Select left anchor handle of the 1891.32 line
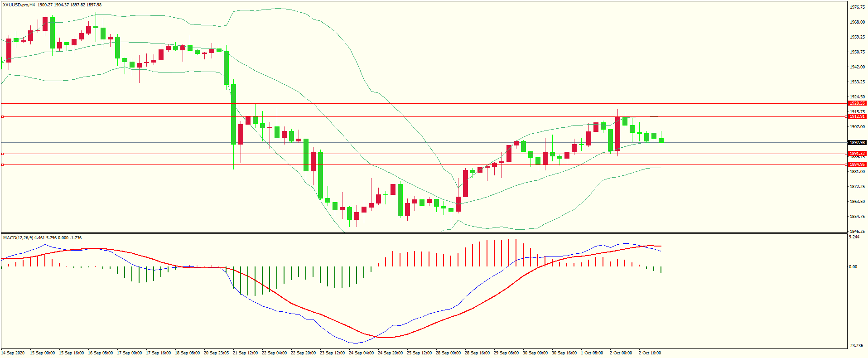Screen dimensions: 868x358 coord(2,154)
